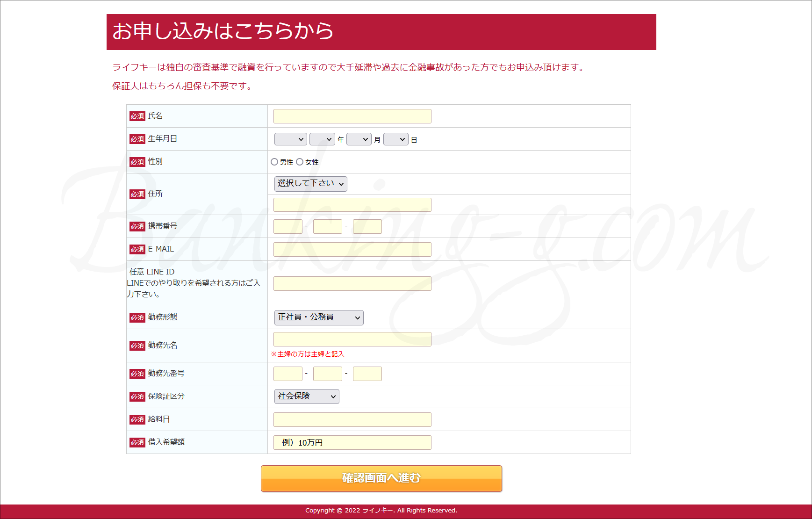This screenshot has height=519, width=812.
Task: Click the address text field below prefecture
Action: [352, 205]
